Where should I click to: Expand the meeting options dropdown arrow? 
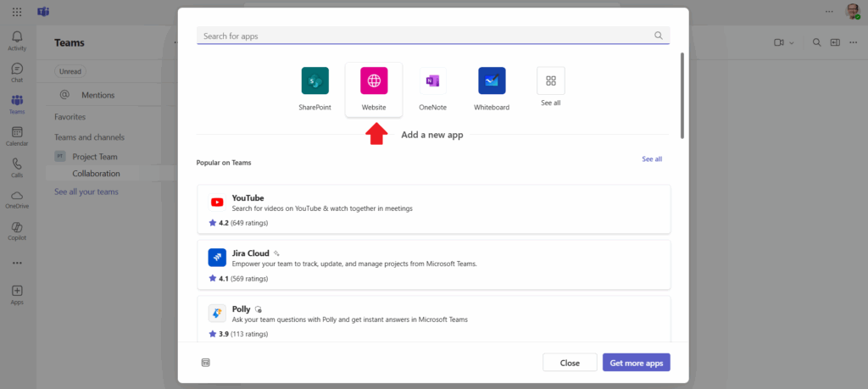coord(792,43)
